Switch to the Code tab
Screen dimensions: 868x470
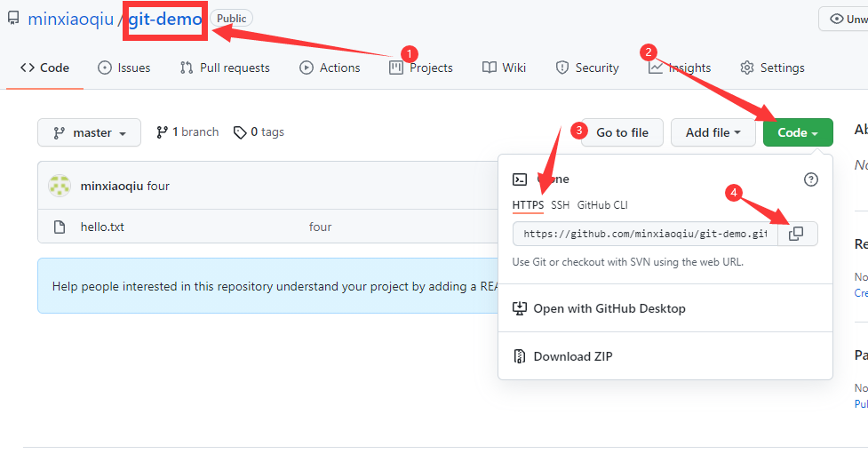click(x=44, y=68)
